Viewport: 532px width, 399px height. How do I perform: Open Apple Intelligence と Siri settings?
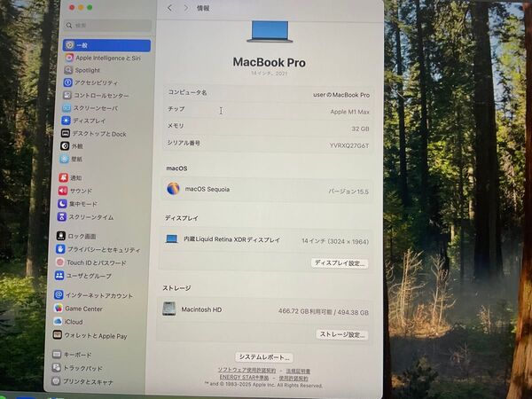point(104,58)
